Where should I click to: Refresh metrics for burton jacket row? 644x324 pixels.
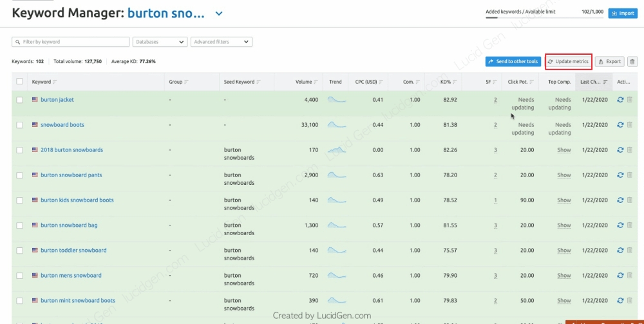point(620,100)
